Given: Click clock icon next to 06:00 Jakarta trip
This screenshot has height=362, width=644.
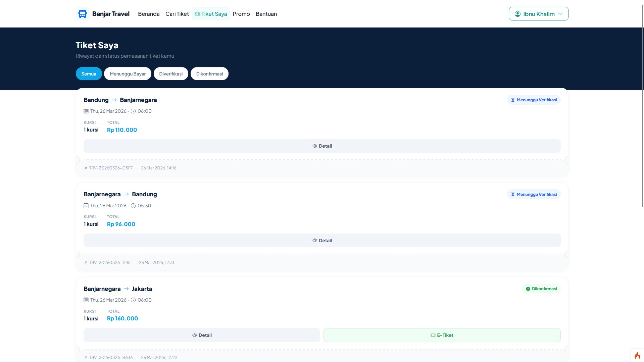Looking at the screenshot, I should pyautogui.click(x=133, y=300).
